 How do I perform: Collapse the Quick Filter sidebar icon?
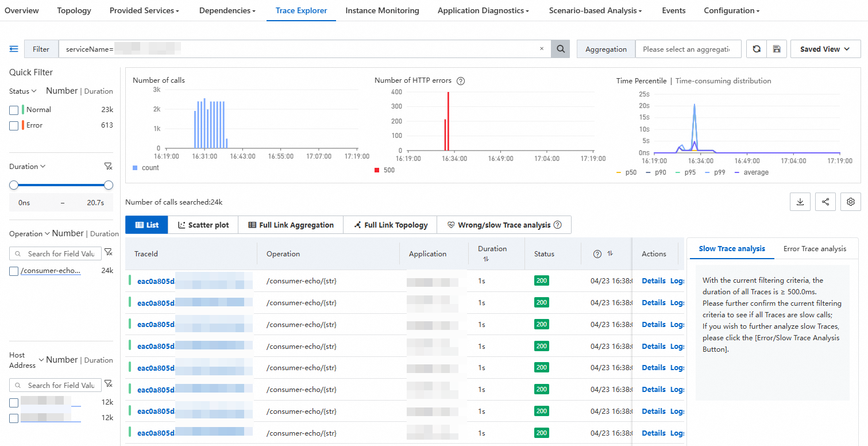14,49
